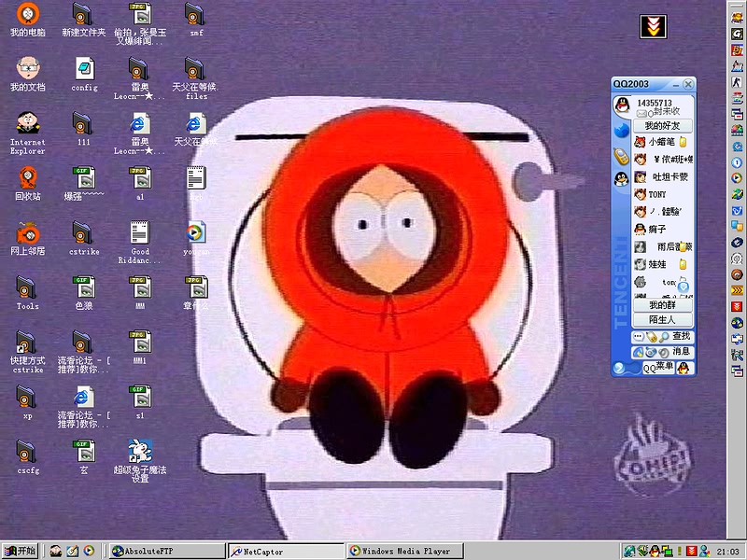The width and height of the screenshot is (747, 560).
Task: Click red FlashGet icon in right sidebar toolbar
Action: coord(737,306)
